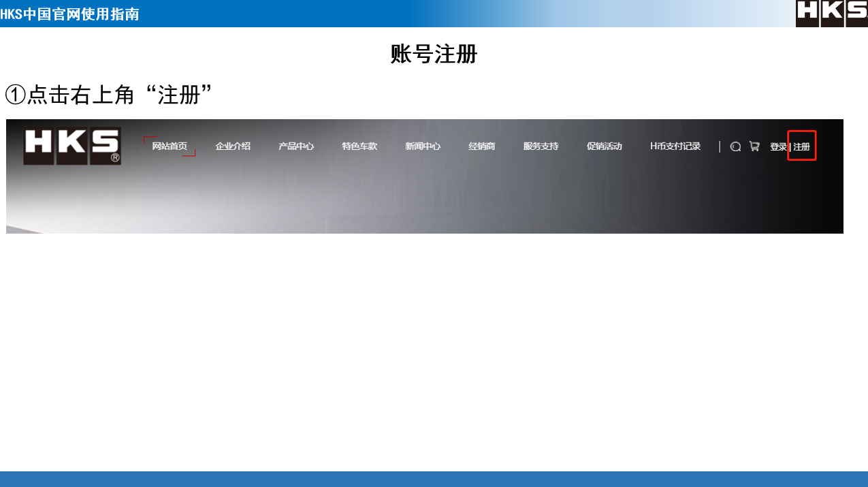Viewport: 868px width, 487px height.
Task: Go to 网站首页 in the navigation bar
Action: 170,146
